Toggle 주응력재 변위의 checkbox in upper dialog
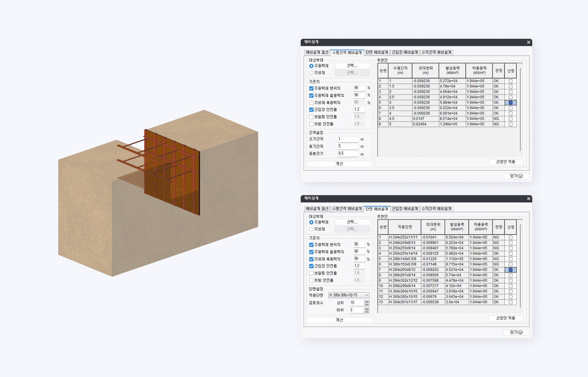The width and height of the screenshot is (588, 377). (311, 88)
